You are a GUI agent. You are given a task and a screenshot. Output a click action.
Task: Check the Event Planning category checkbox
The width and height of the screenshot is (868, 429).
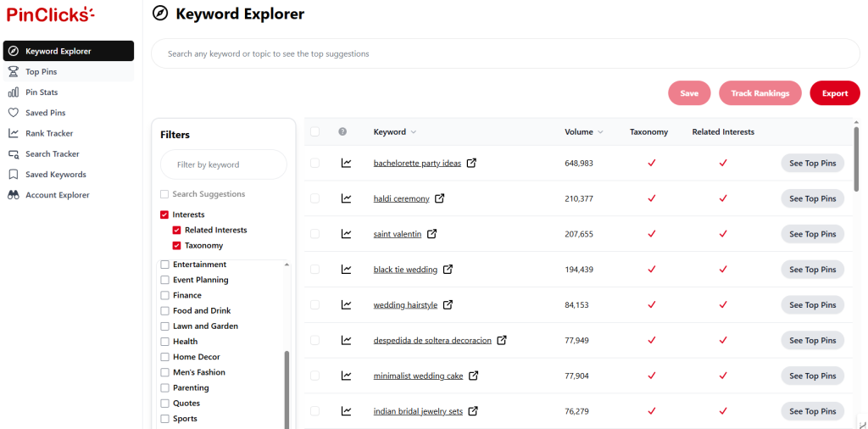pyautogui.click(x=165, y=280)
